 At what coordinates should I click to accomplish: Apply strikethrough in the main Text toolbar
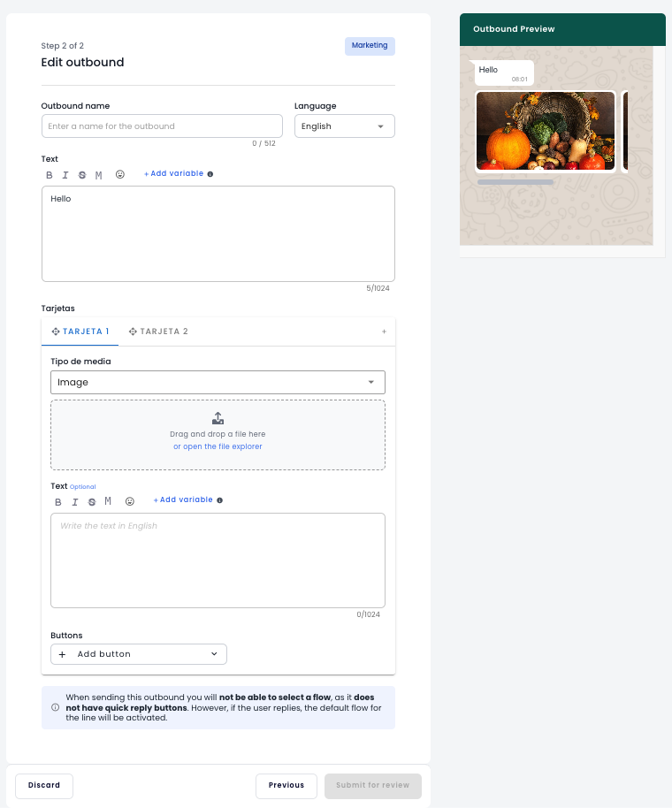pyautogui.click(x=82, y=175)
